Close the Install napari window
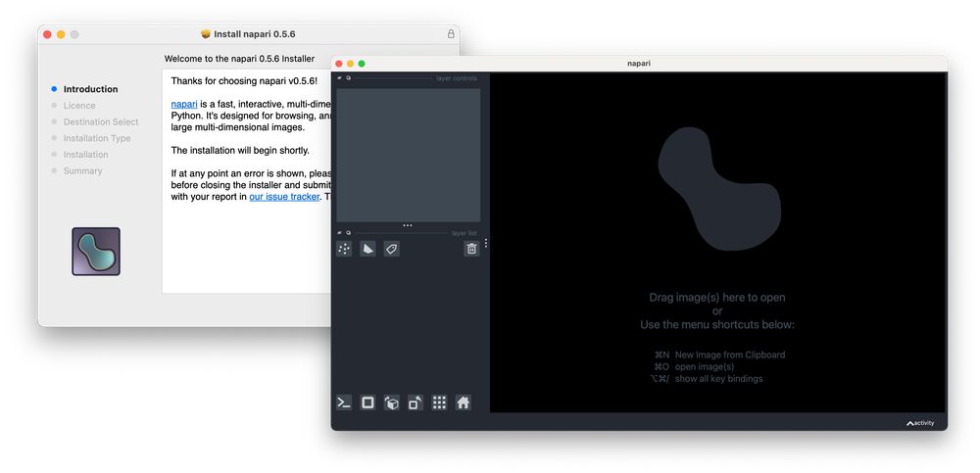This screenshot has width=980, height=473. (47, 34)
